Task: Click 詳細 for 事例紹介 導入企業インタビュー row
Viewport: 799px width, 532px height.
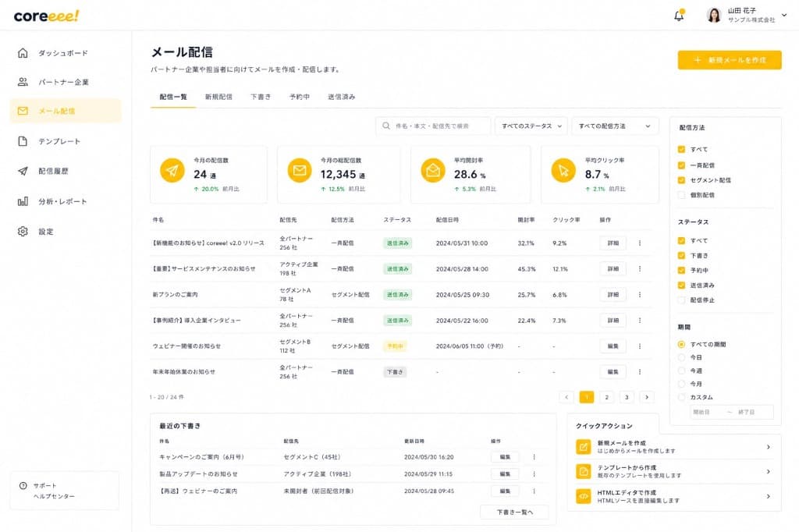Action: tap(613, 321)
